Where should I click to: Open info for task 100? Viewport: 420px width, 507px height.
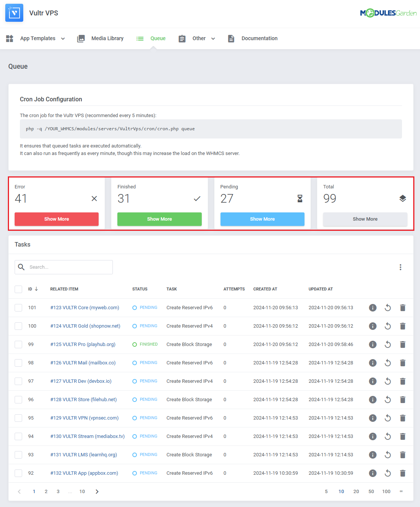tap(373, 326)
